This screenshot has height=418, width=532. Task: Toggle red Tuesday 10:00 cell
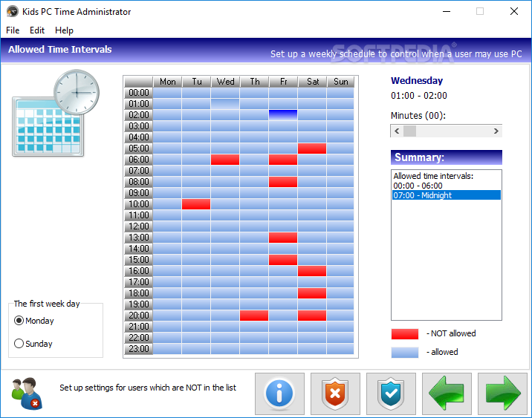[196, 204]
